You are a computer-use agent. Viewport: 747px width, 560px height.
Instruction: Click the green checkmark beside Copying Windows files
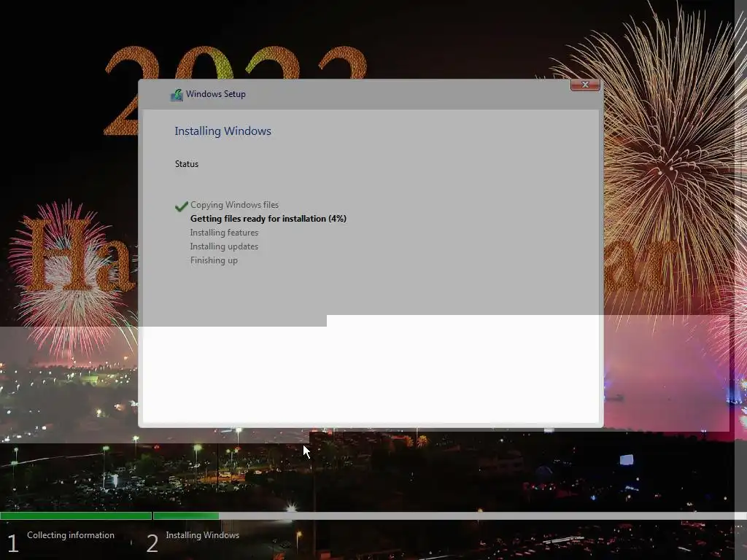point(181,206)
